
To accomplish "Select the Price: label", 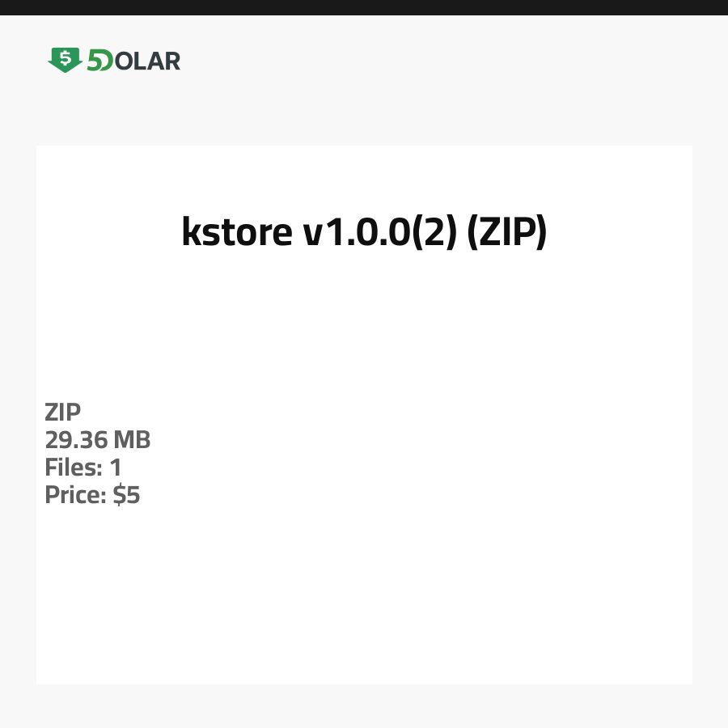I will point(75,495).
